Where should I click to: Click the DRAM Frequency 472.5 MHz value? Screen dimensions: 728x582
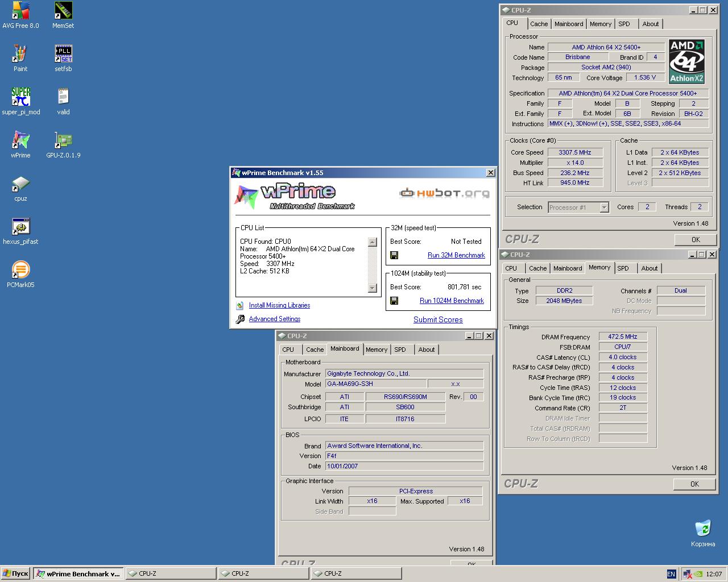(623, 336)
